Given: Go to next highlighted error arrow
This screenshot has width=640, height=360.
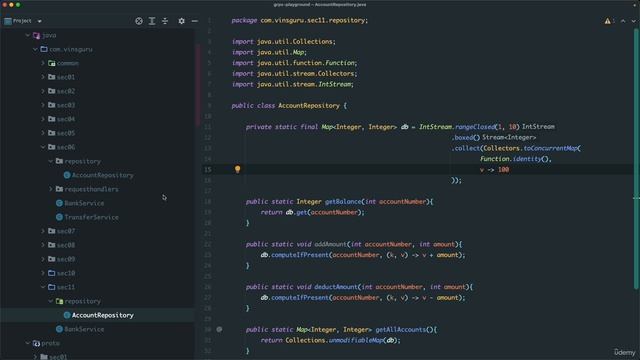Looking at the screenshot, I should (x=634, y=21).
